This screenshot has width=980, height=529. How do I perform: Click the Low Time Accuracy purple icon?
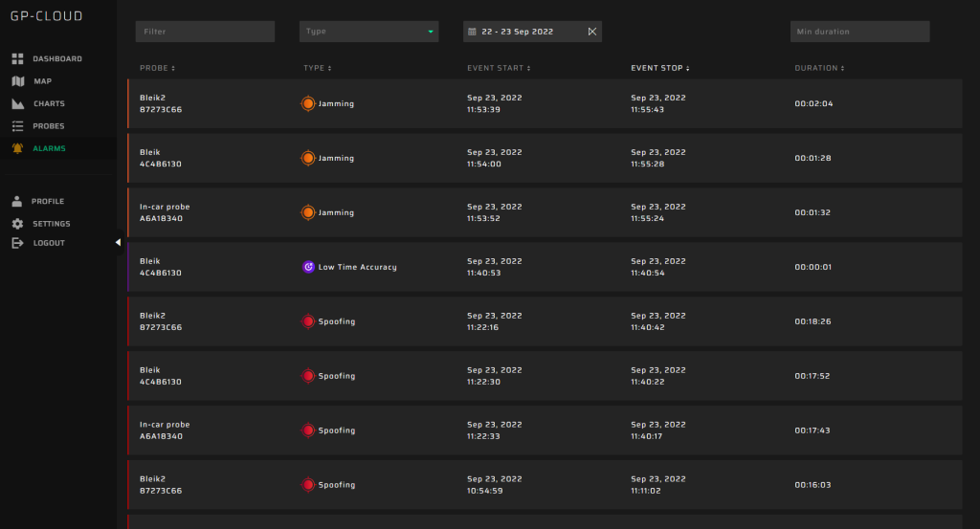308,267
